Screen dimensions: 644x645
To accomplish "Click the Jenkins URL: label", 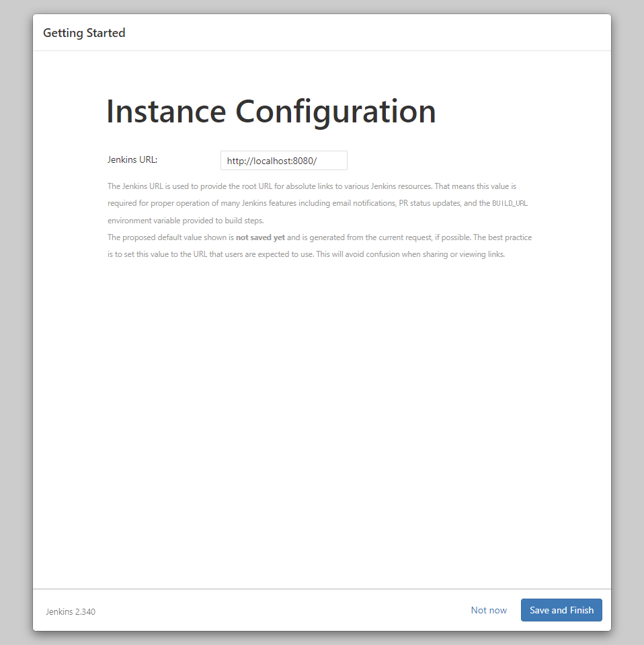I will pos(132,159).
